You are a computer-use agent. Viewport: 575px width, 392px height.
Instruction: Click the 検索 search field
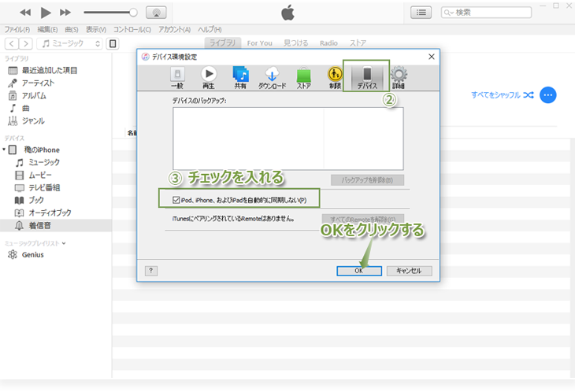(486, 13)
